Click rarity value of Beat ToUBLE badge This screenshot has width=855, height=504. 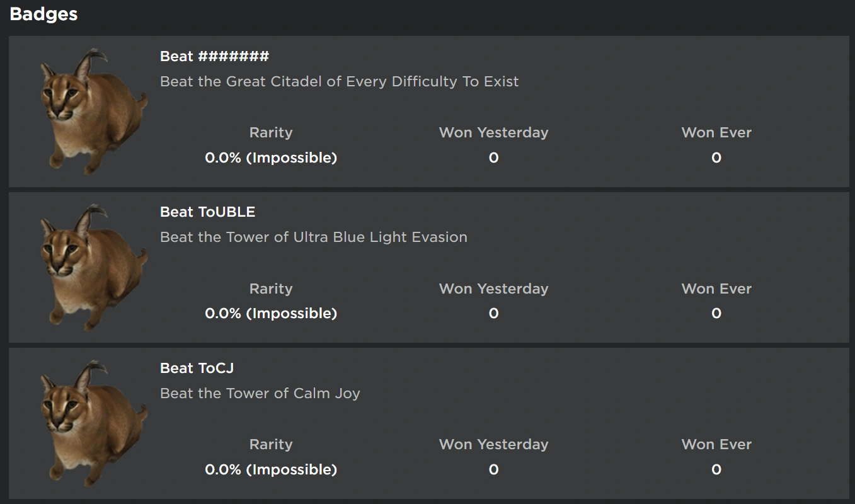271,314
